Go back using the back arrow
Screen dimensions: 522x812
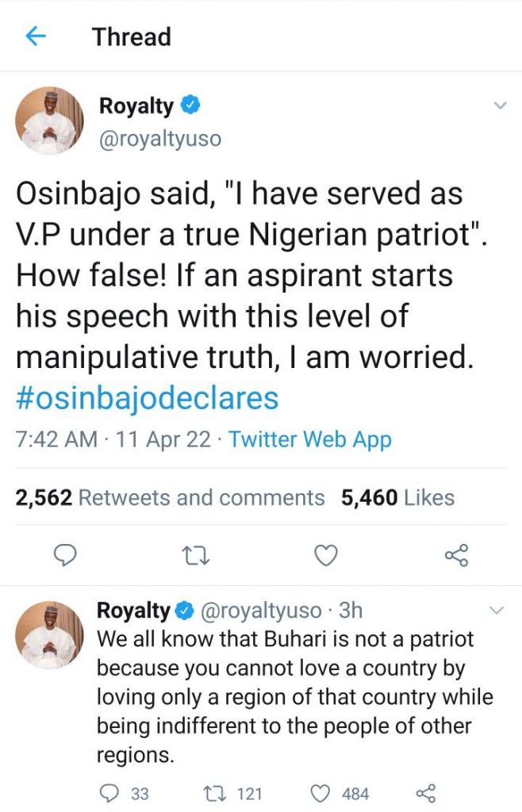click(x=36, y=36)
